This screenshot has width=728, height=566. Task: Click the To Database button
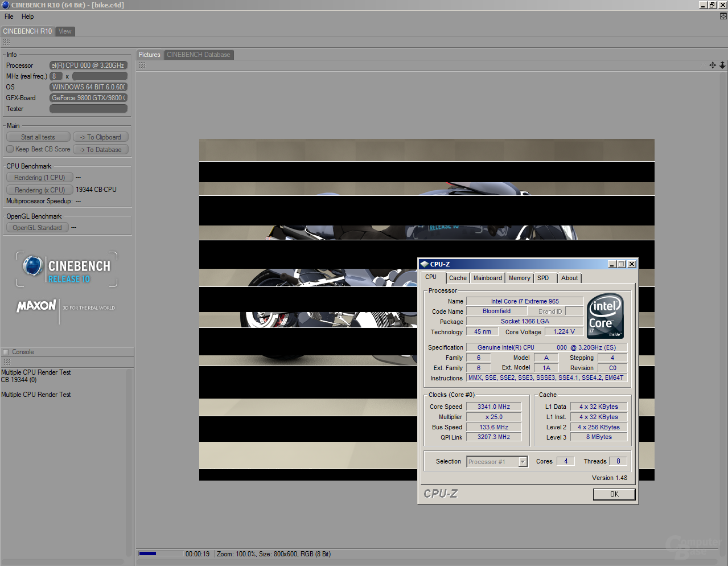pyautogui.click(x=101, y=150)
